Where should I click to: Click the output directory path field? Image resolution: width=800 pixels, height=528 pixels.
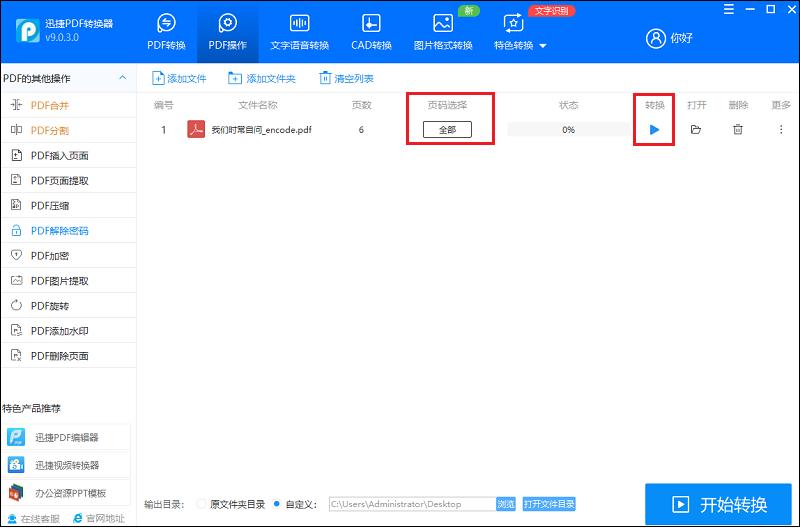412,504
